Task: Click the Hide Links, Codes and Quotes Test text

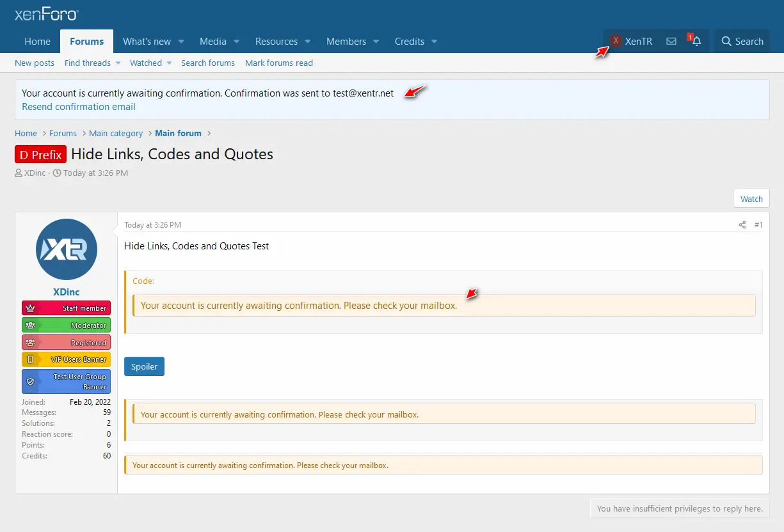Action: point(196,246)
